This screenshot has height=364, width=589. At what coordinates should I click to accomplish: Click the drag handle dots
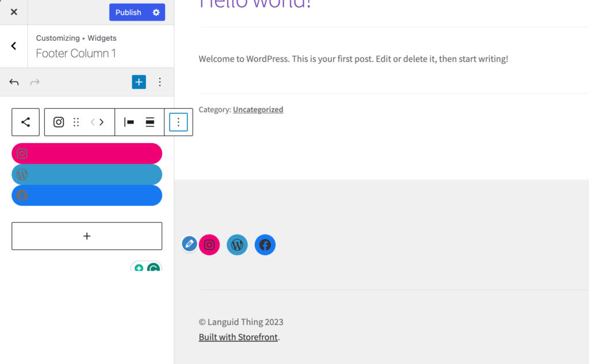coord(77,122)
